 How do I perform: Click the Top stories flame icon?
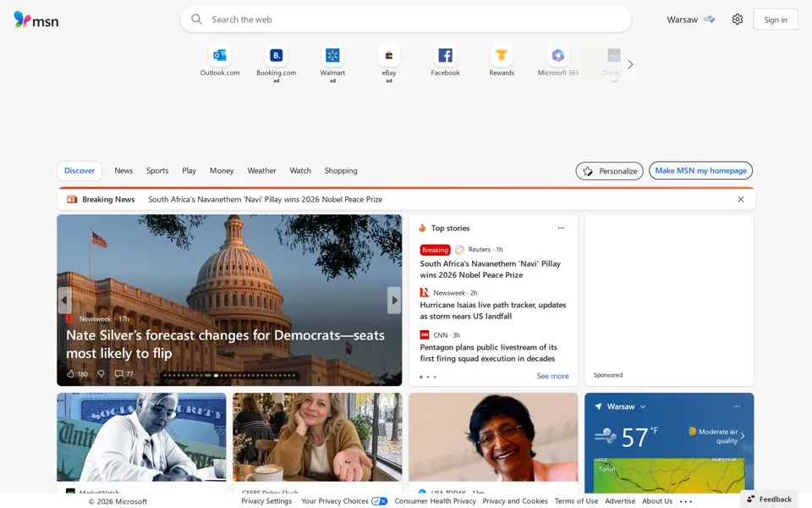422,228
